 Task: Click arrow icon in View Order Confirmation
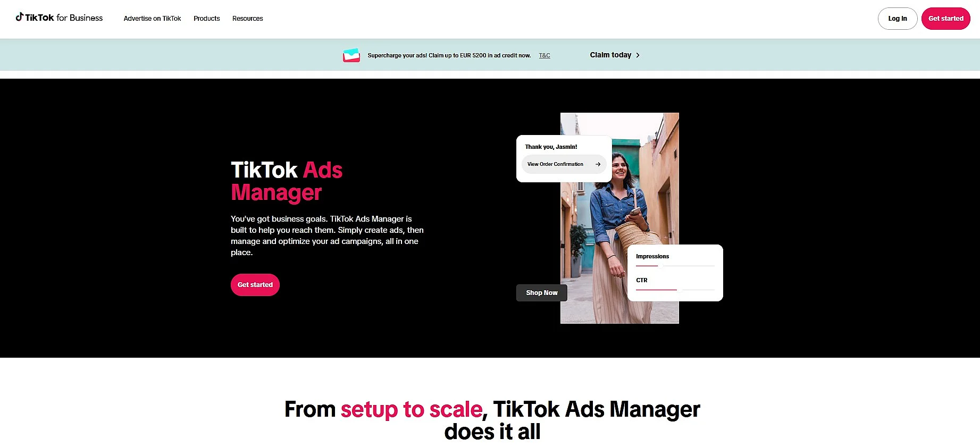598,164
